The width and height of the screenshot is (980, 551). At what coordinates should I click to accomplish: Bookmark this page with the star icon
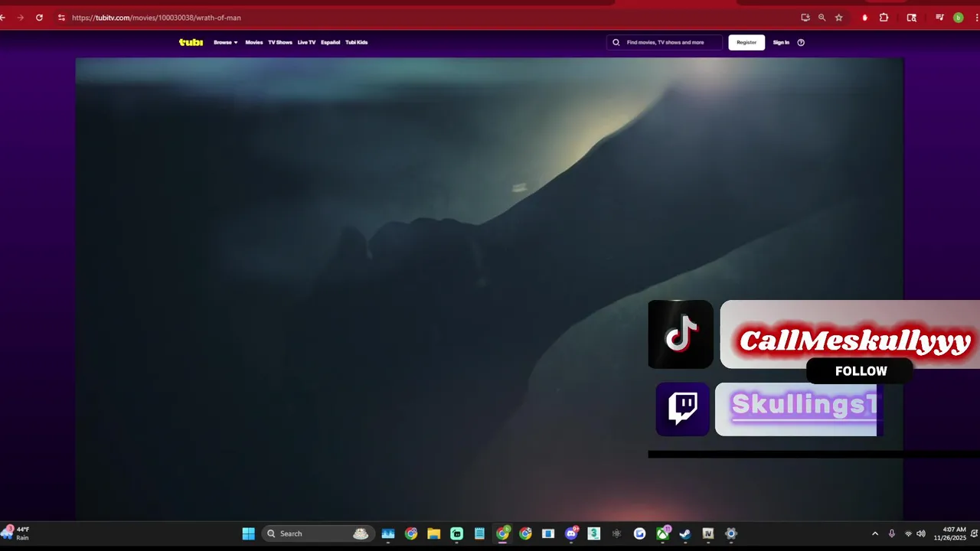(x=839, y=18)
